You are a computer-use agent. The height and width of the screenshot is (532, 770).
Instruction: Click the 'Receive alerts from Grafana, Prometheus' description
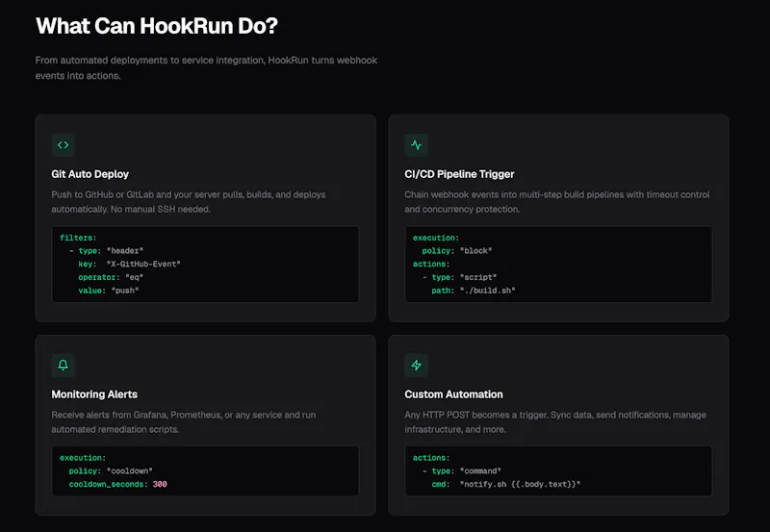(184, 422)
